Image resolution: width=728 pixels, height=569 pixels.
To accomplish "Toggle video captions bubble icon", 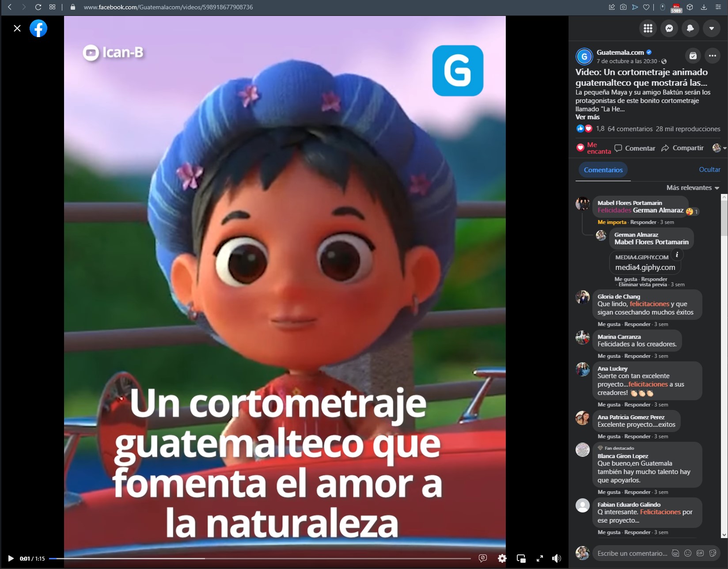I will (x=483, y=558).
